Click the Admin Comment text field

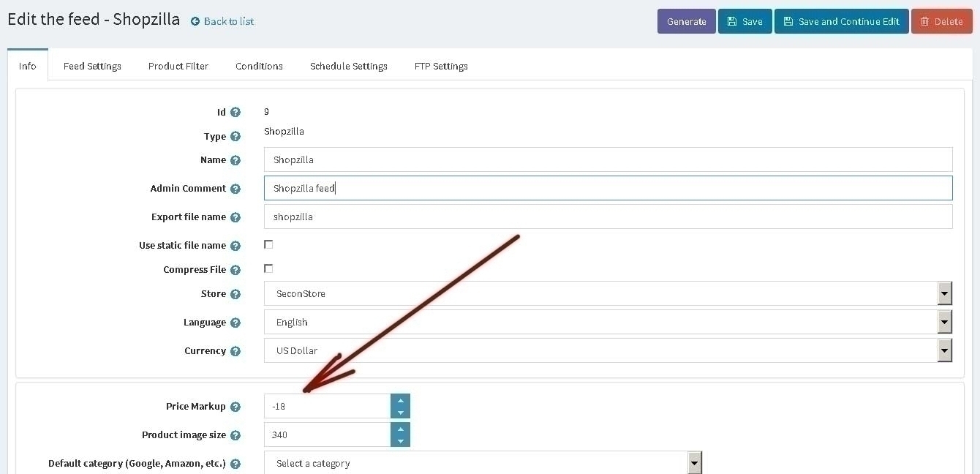[608, 188]
